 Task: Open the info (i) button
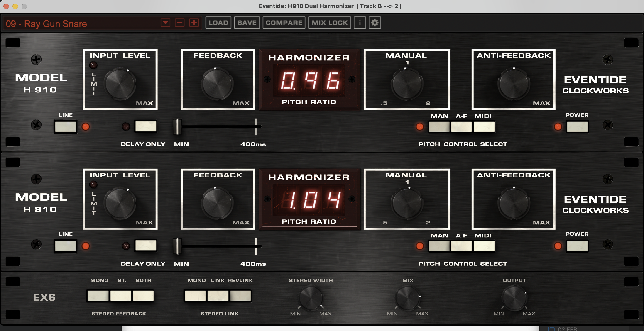(x=360, y=23)
